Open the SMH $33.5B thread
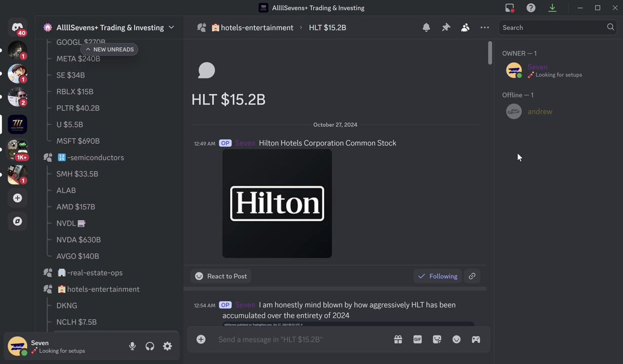The image size is (623, 364). click(77, 174)
